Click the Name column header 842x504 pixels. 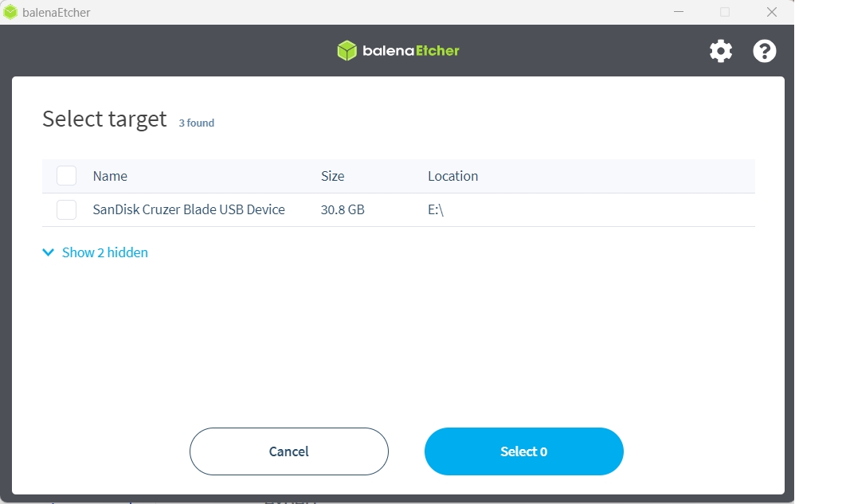tap(110, 176)
